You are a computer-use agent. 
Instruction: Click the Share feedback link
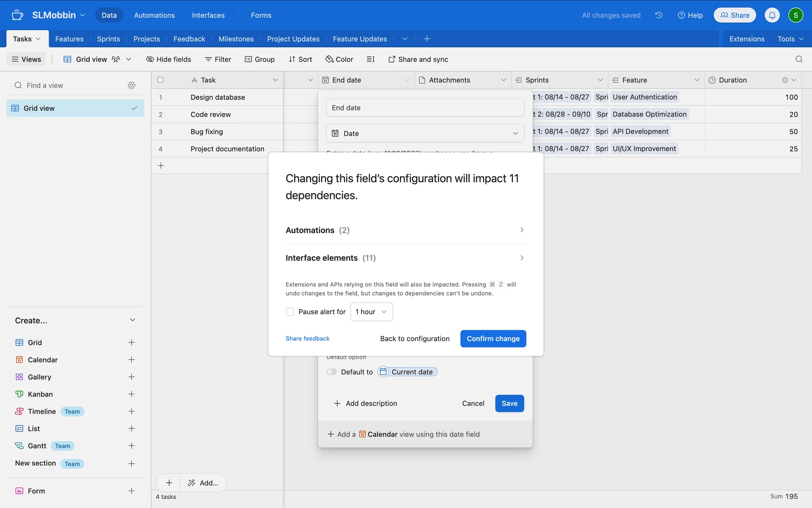tap(307, 339)
